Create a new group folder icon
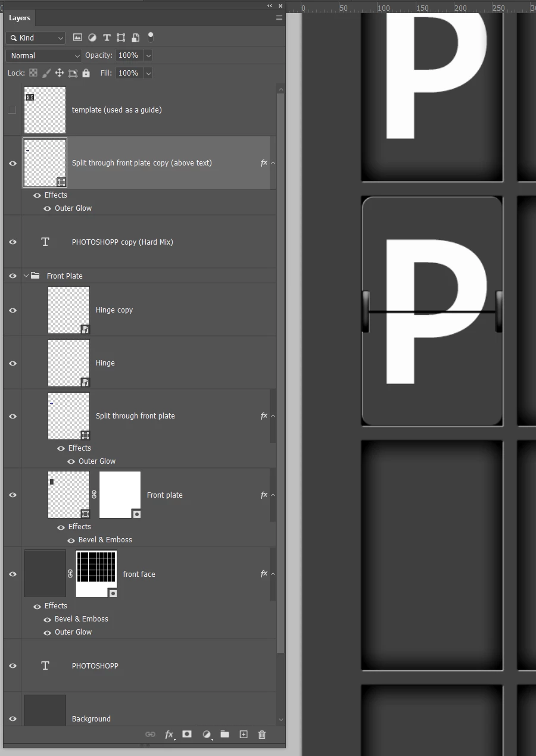This screenshot has width=536, height=756. click(x=225, y=735)
